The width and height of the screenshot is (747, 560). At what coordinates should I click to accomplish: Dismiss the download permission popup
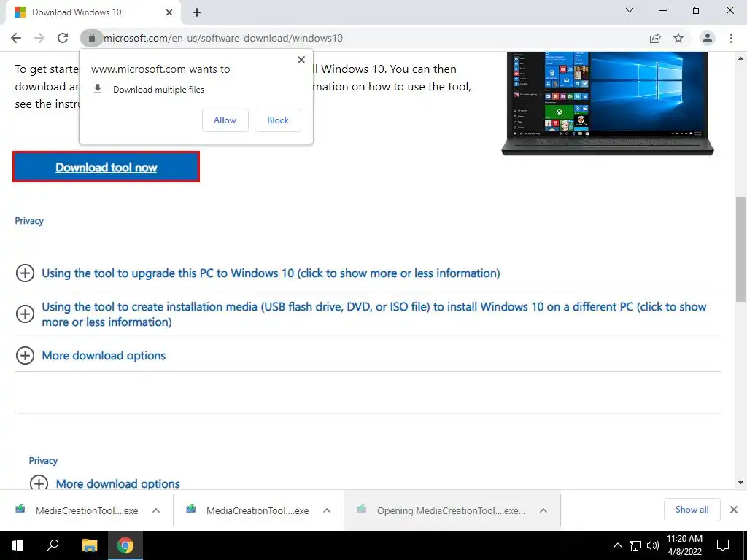[x=301, y=60]
